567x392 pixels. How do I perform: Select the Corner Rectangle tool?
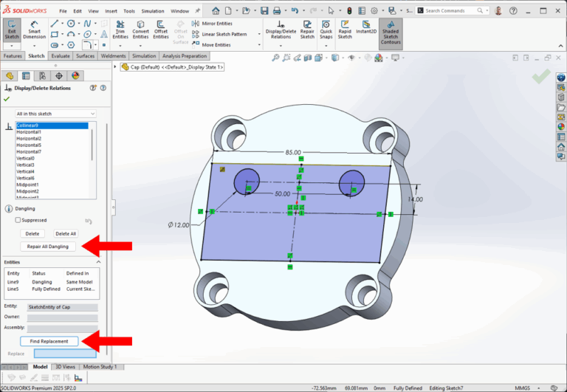click(55, 35)
